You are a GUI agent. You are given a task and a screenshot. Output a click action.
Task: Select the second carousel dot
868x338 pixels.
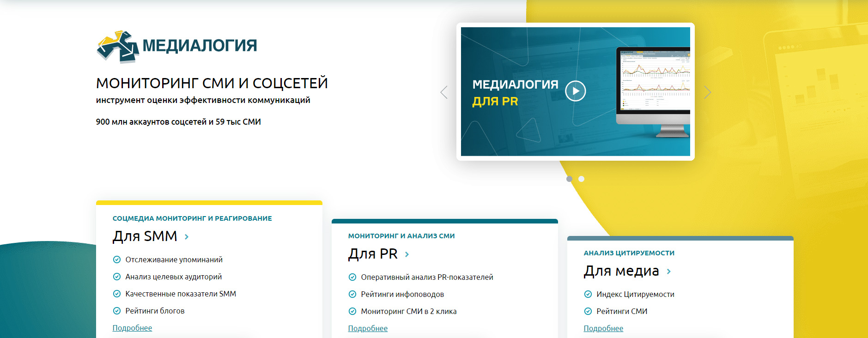pos(581,179)
